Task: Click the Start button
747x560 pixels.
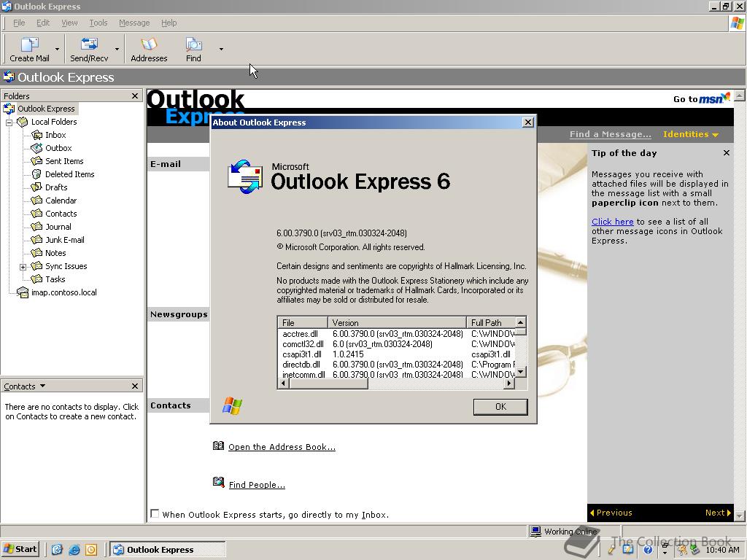Action: click(20, 549)
